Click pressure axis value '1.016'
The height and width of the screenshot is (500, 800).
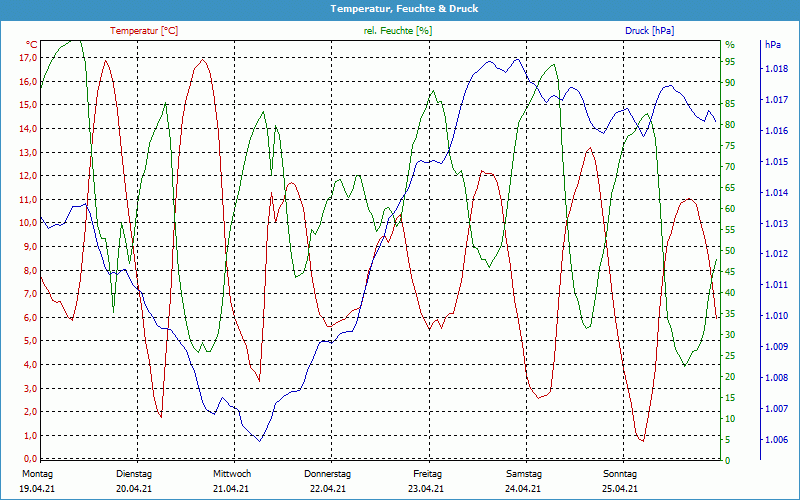(777, 131)
